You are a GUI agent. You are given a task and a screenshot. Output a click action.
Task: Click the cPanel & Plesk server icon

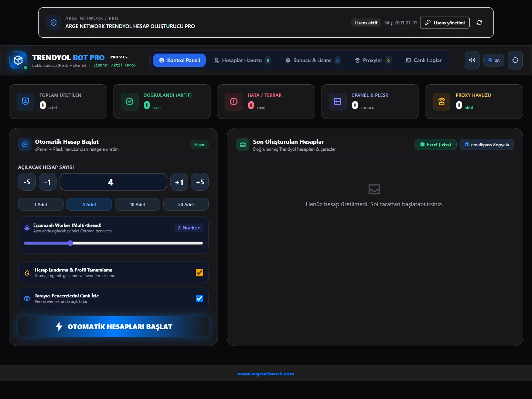click(338, 102)
